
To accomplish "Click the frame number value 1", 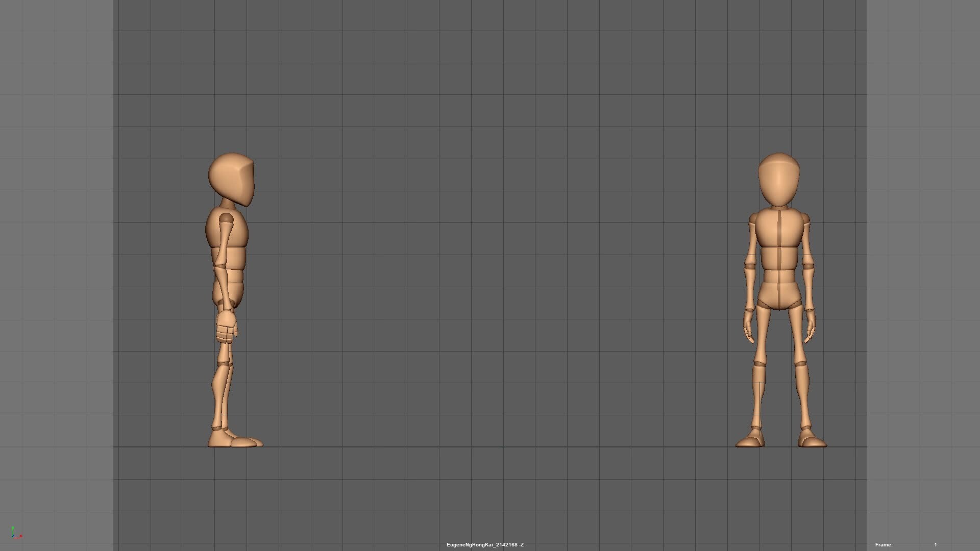I will coord(936,545).
